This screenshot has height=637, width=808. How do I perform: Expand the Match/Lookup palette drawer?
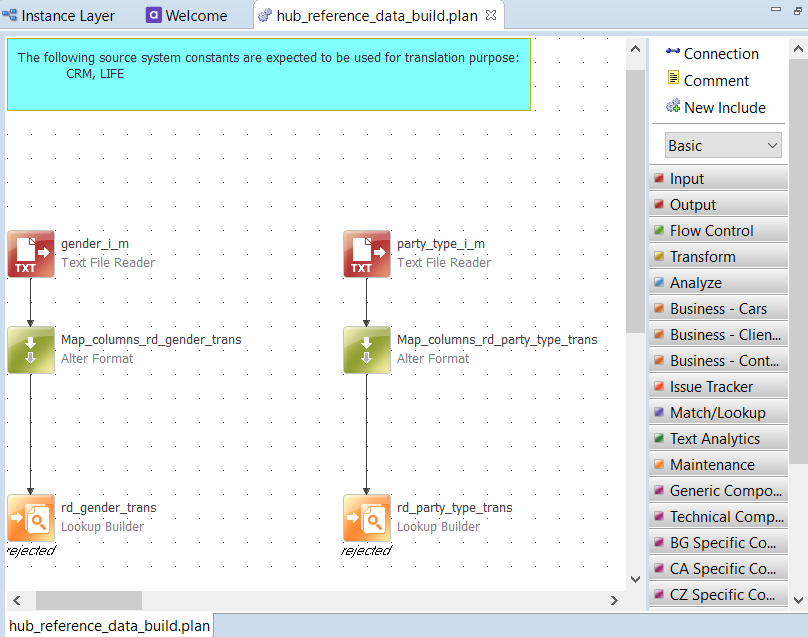(x=718, y=413)
